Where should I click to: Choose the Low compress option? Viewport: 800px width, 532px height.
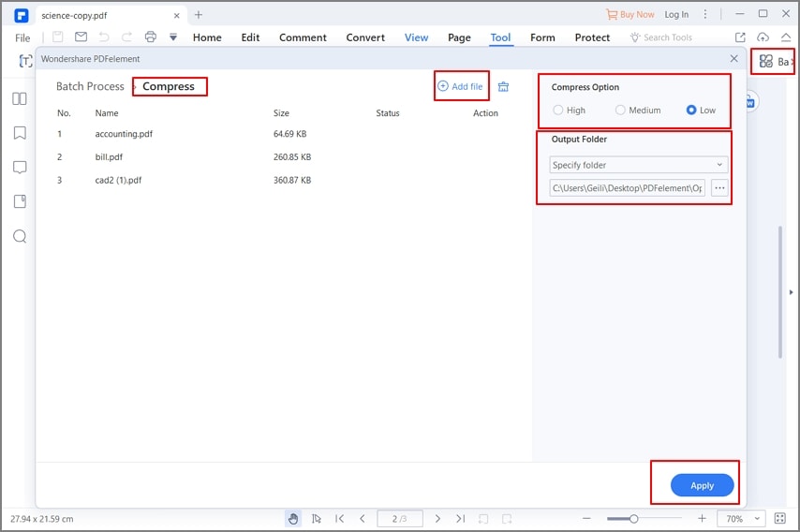(701, 111)
